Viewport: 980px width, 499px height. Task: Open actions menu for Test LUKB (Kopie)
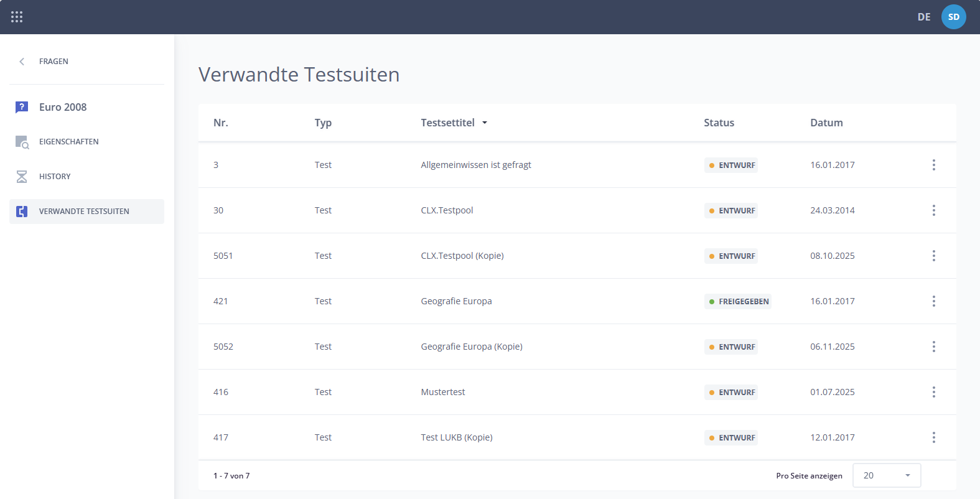click(x=933, y=437)
